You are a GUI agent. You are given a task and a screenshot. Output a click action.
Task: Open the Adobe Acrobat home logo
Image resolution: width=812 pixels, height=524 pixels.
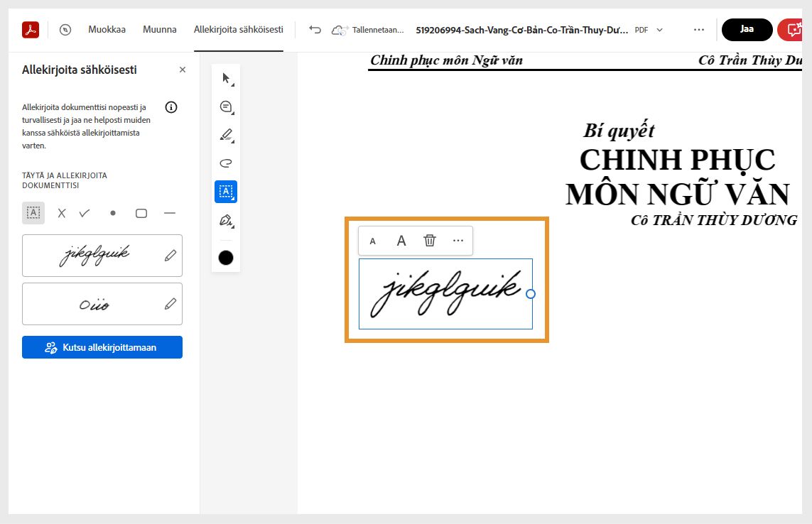tap(31, 30)
